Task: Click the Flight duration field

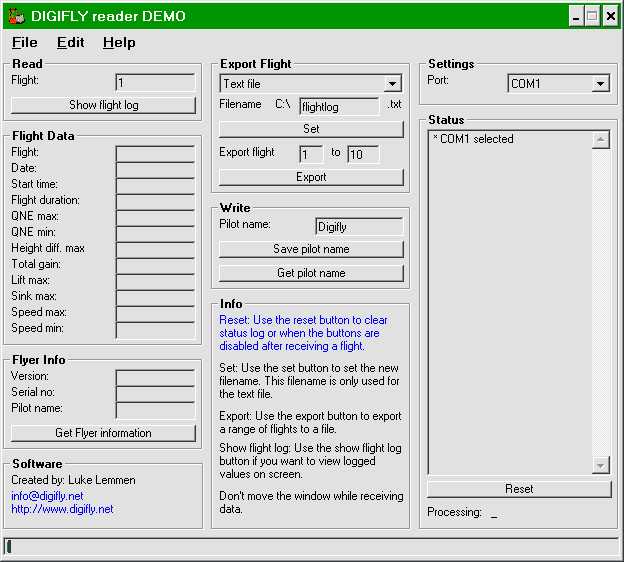Action: click(x=156, y=202)
